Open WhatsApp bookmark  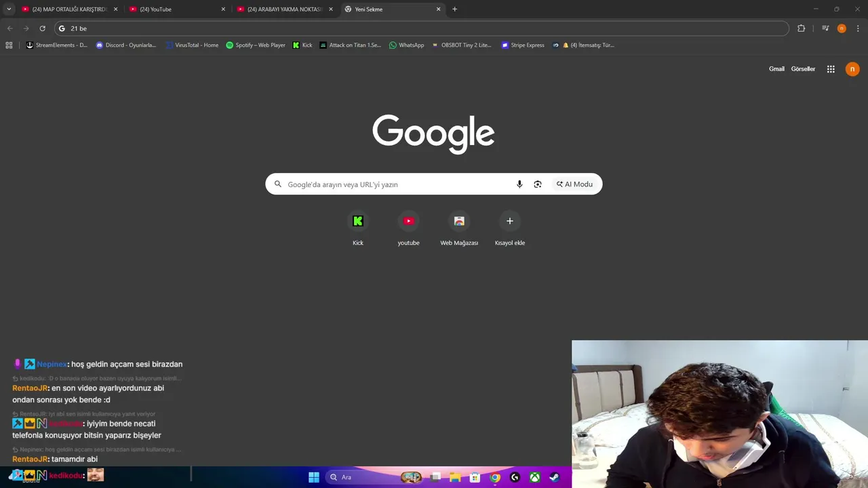click(x=406, y=45)
